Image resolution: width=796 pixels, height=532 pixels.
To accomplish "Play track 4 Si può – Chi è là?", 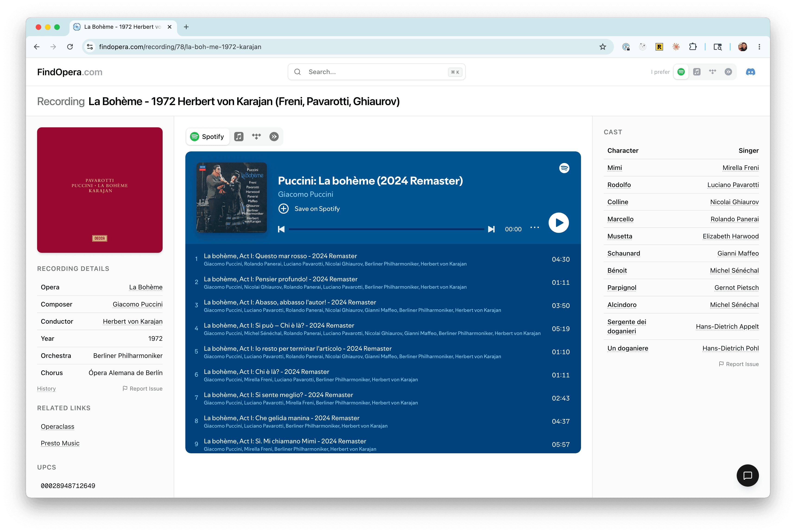I will pos(383,329).
